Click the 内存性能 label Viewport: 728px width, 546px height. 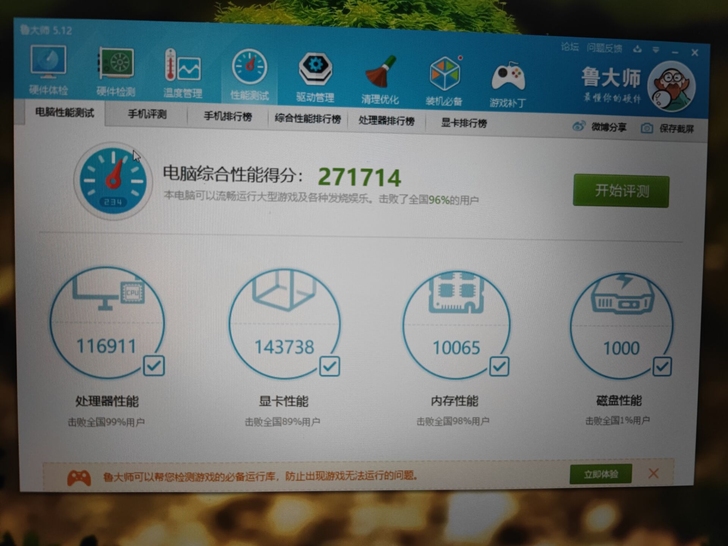point(455,401)
